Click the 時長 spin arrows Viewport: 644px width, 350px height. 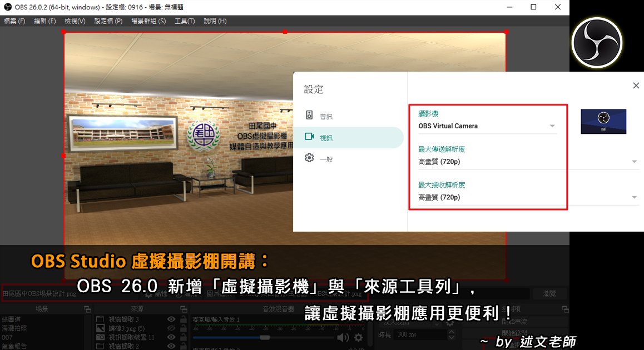pos(452,334)
